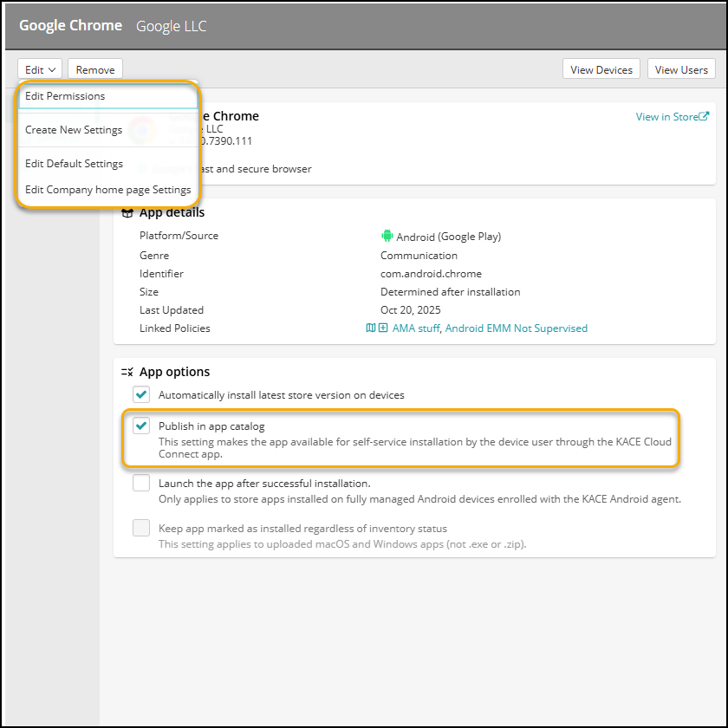Click the external link icon beside View in Store
Viewport: 728px width, 728px height.
(704, 117)
